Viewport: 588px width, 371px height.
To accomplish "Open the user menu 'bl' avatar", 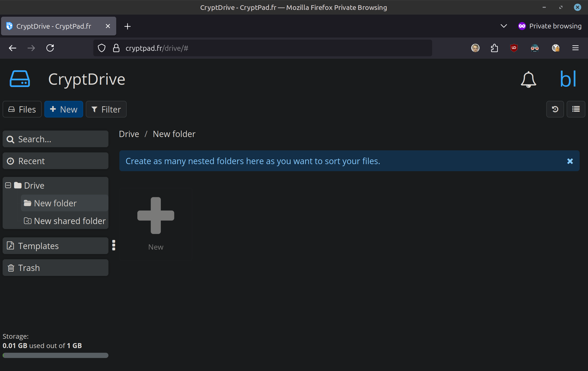I will point(568,79).
